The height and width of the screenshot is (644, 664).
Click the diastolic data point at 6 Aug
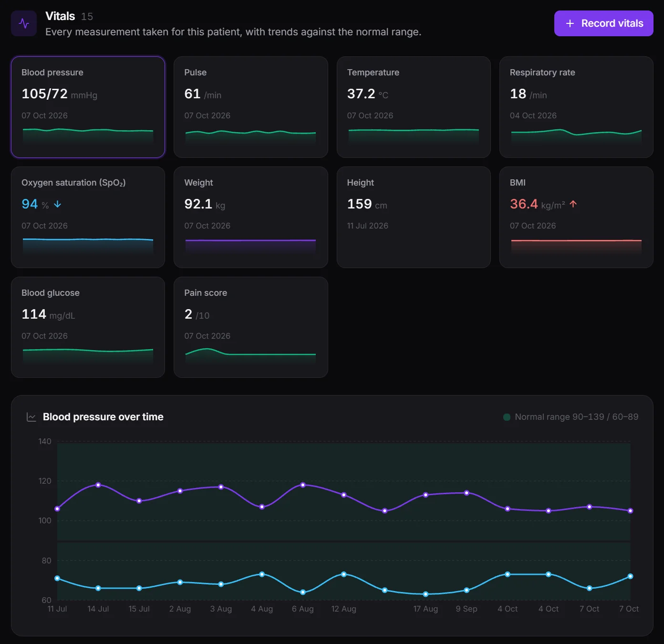303,592
